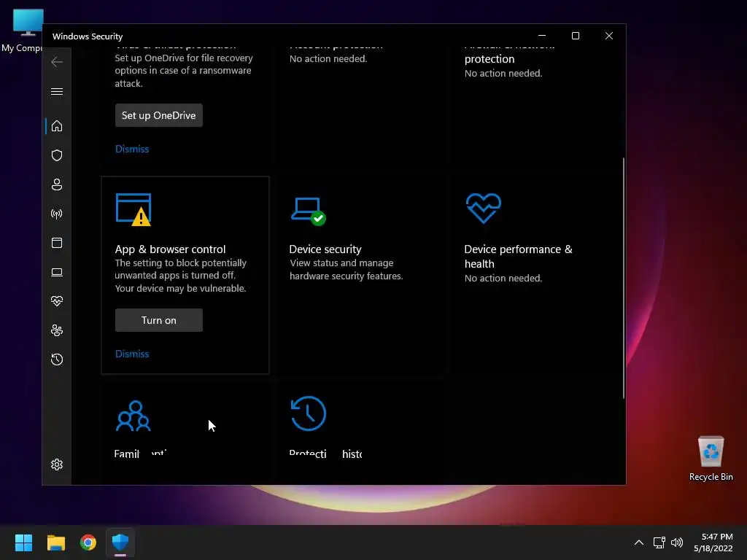This screenshot has width=747, height=560.
Task: Click the vertical scrollbar in Windows Security
Action: point(623,278)
